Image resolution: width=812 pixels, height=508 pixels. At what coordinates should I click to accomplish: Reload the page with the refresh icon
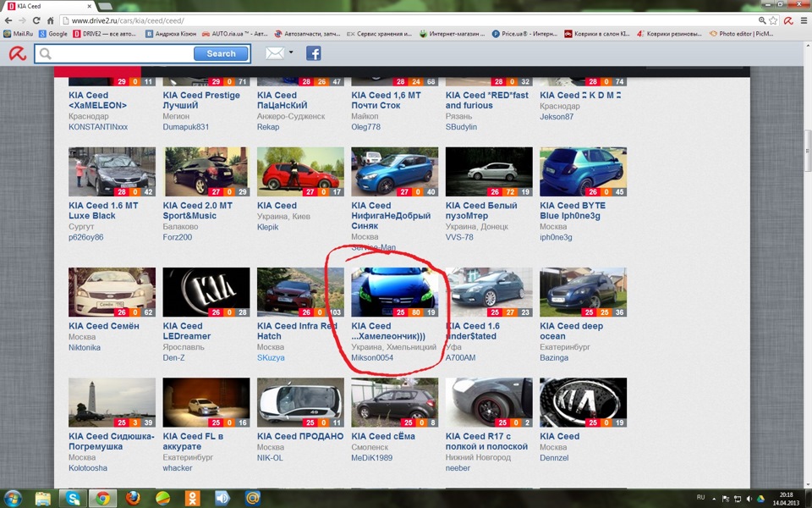tap(36, 20)
